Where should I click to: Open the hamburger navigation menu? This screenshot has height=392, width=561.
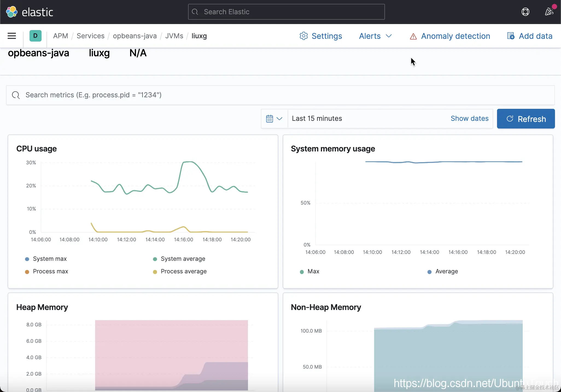tap(12, 36)
